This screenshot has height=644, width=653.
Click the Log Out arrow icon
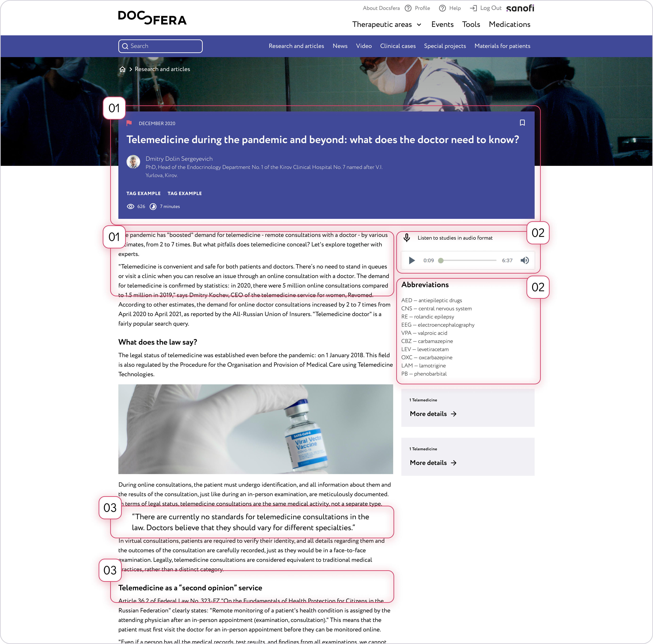click(x=473, y=8)
